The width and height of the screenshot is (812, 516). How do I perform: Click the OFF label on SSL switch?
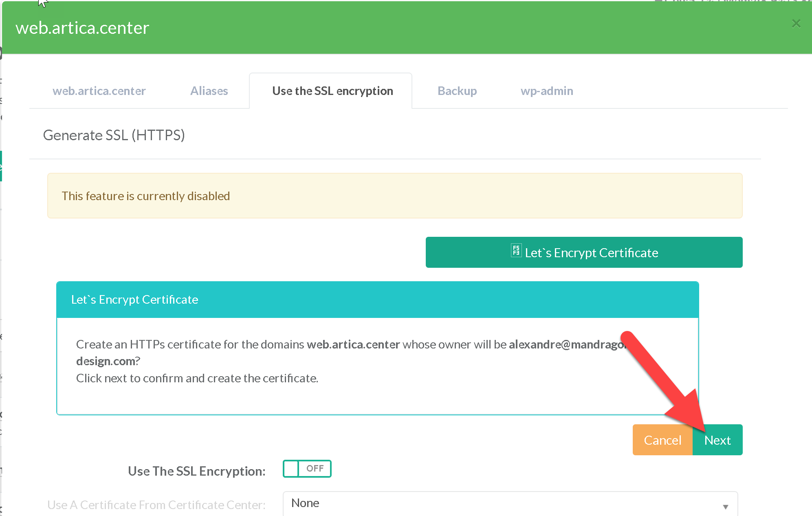(x=315, y=469)
